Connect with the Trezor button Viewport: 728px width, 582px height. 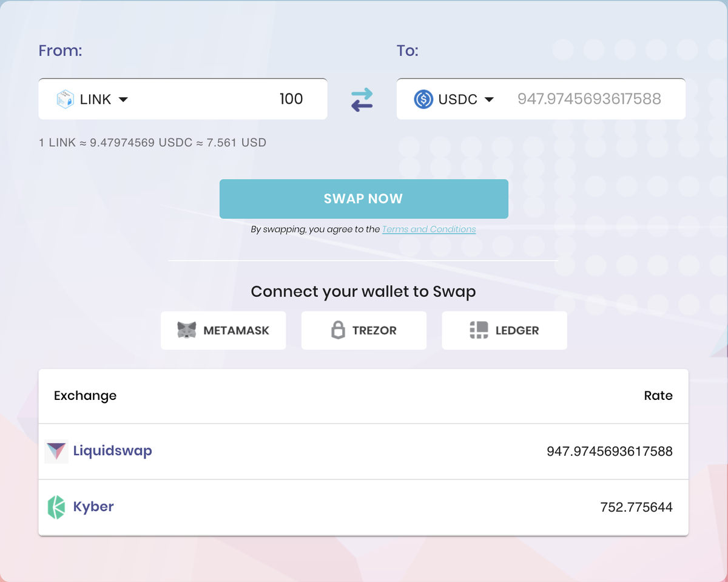[x=364, y=330]
